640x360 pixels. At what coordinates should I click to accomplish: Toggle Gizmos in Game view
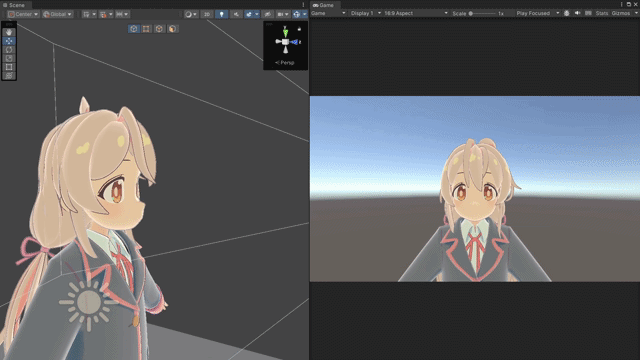pyautogui.click(x=620, y=13)
